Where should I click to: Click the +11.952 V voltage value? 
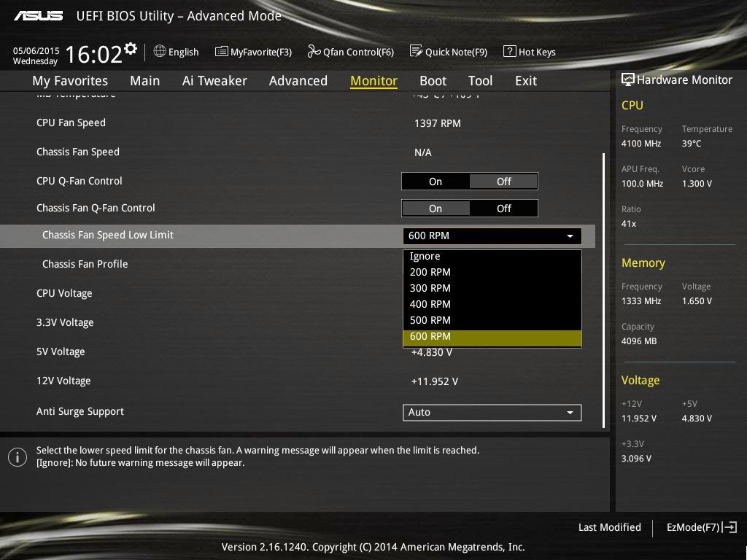[435, 381]
